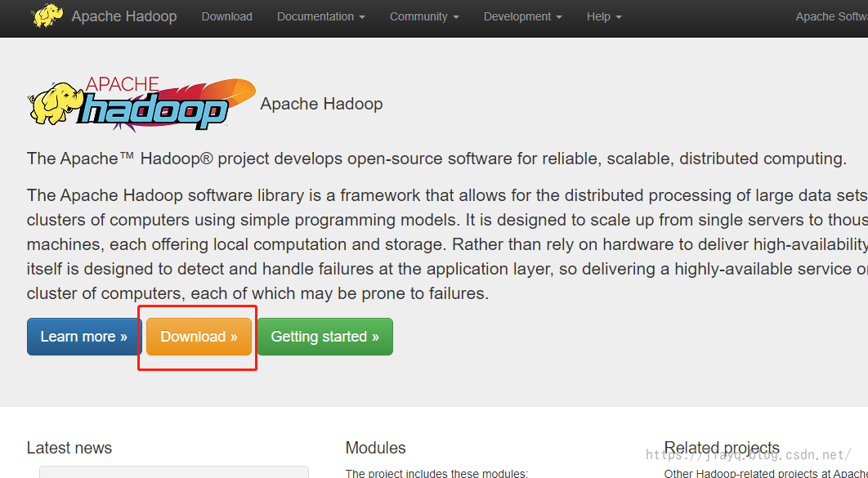The height and width of the screenshot is (478, 868).
Task: Click the Apache Hadoop brand title link
Action: (124, 16)
